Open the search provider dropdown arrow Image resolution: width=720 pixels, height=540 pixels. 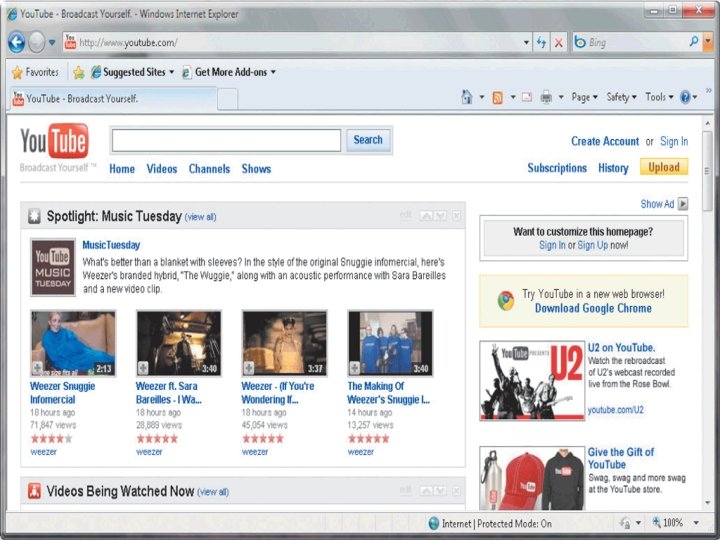click(708, 42)
